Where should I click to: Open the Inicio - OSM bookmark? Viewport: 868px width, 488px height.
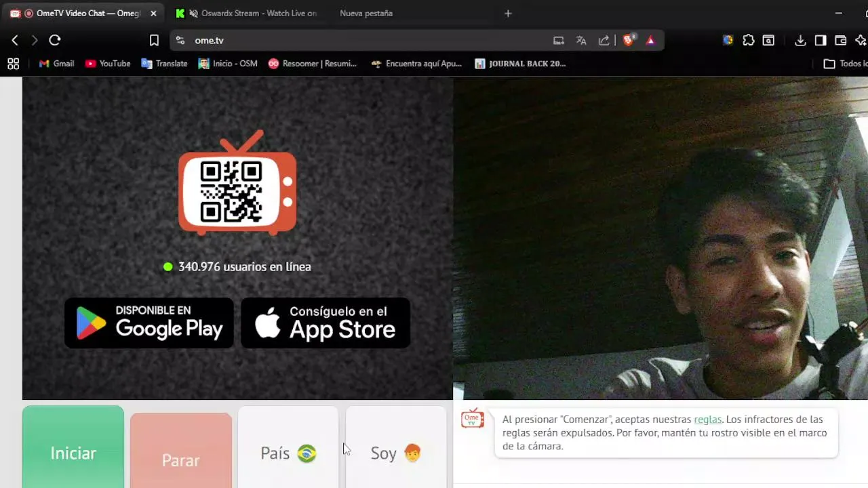pos(228,64)
